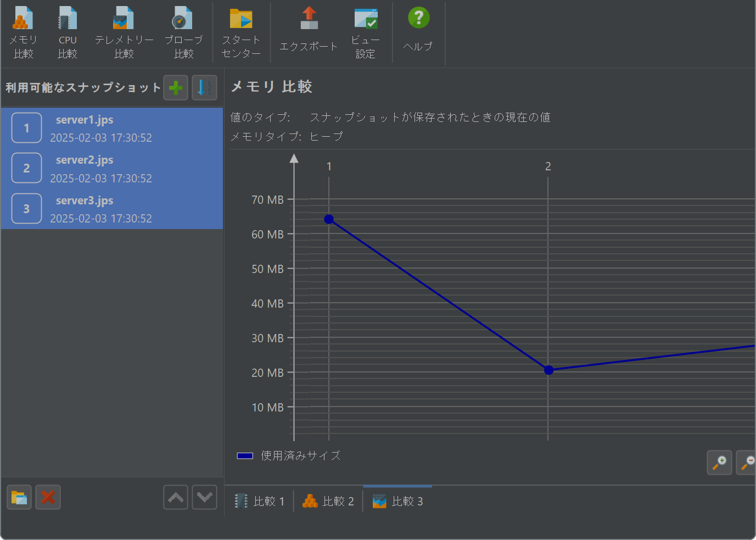
Task: Click the メモリ 比較 panel heading
Action: [272, 87]
